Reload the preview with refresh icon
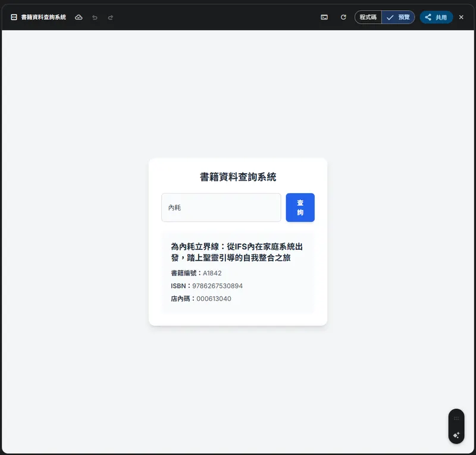 (343, 17)
